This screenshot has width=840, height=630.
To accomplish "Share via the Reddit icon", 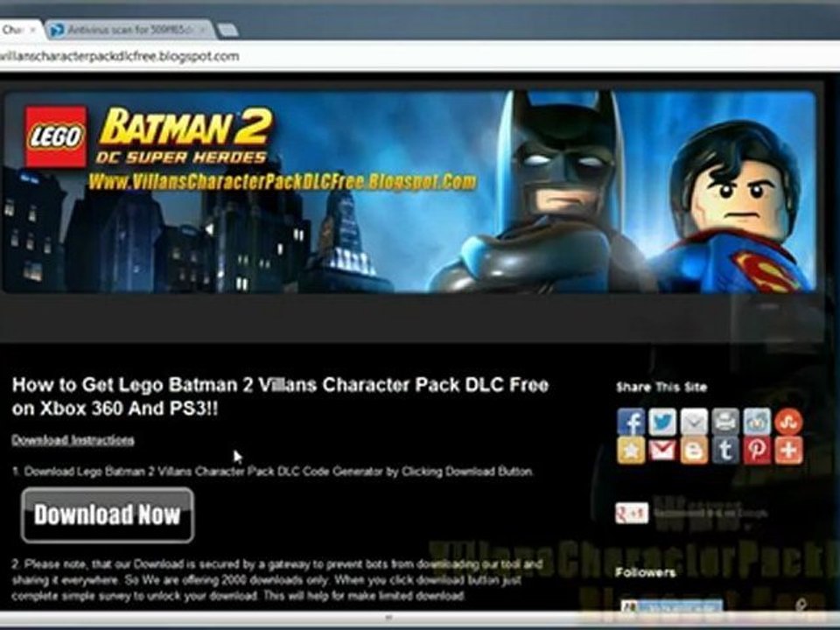I will [x=757, y=422].
